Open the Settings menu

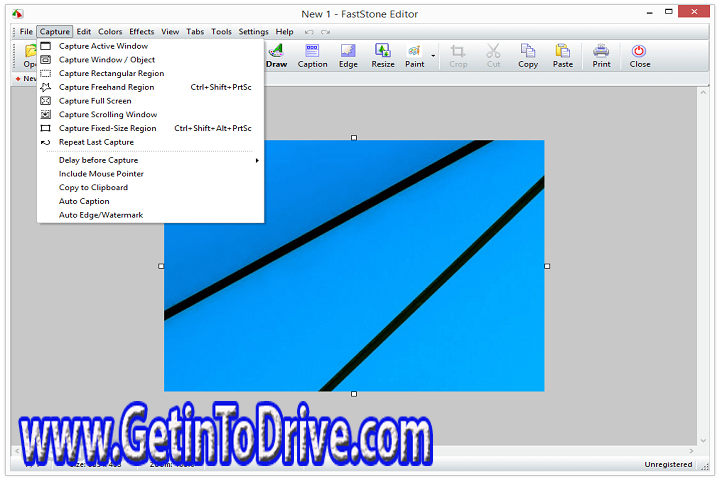253,32
